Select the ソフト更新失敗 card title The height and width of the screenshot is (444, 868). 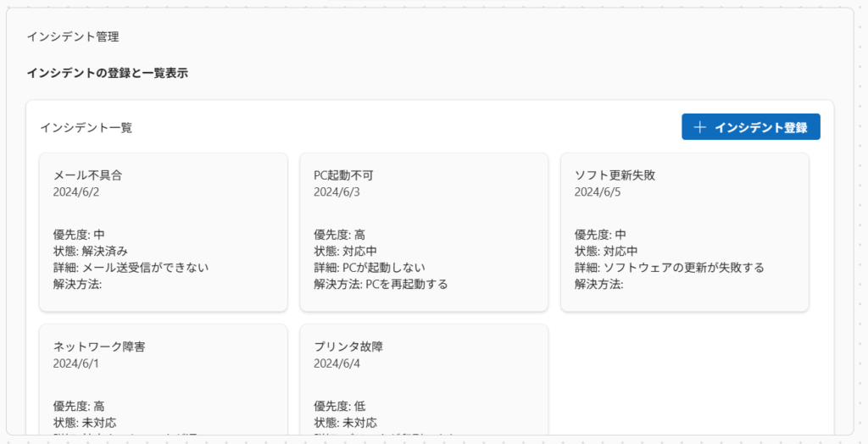pyautogui.click(x=615, y=175)
